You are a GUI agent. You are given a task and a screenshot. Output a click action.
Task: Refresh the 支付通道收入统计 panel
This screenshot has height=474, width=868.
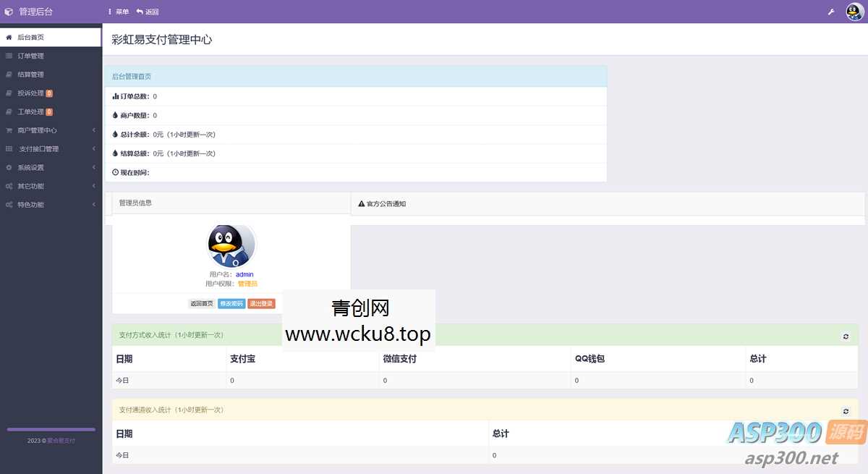click(x=845, y=410)
